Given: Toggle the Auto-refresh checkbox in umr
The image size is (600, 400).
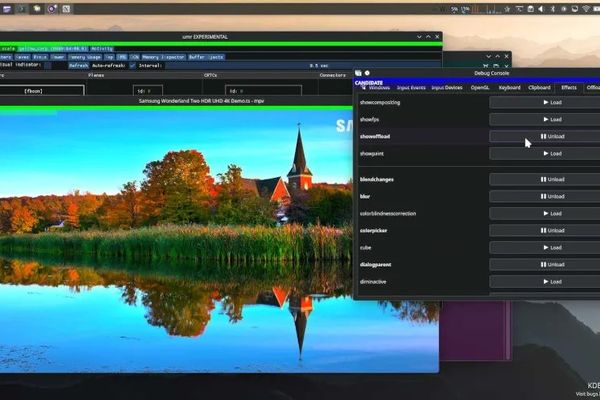Looking at the screenshot, I should 132,66.
